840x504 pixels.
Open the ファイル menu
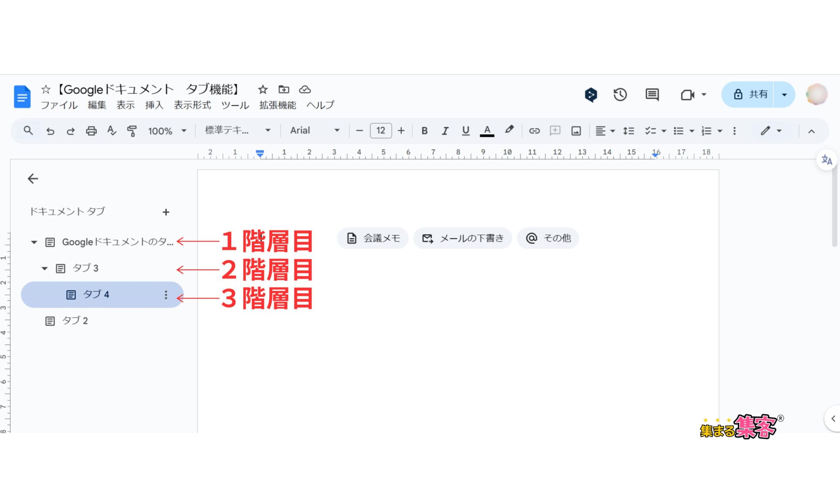pyautogui.click(x=59, y=105)
